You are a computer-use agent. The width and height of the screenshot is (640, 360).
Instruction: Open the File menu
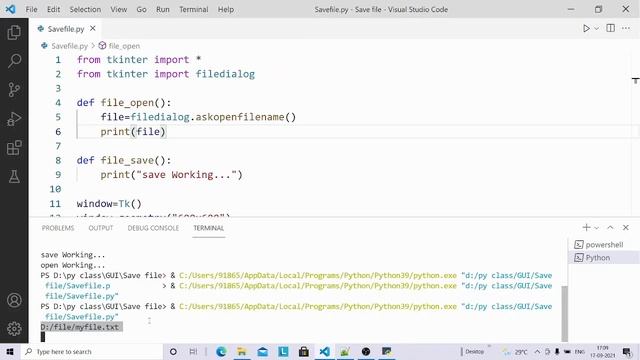31,9
